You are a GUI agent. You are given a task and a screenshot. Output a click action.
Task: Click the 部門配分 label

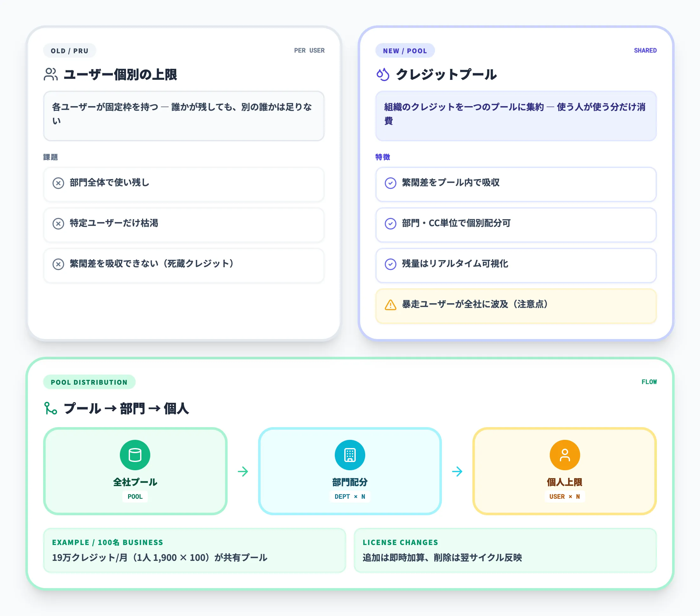click(x=350, y=482)
